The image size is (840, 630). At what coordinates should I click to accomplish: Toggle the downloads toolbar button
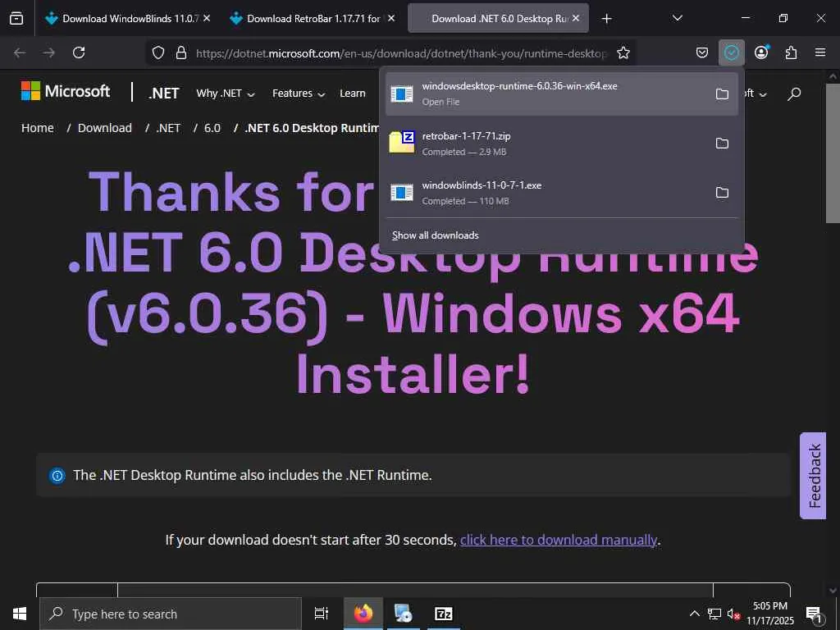pyautogui.click(x=731, y=52)
